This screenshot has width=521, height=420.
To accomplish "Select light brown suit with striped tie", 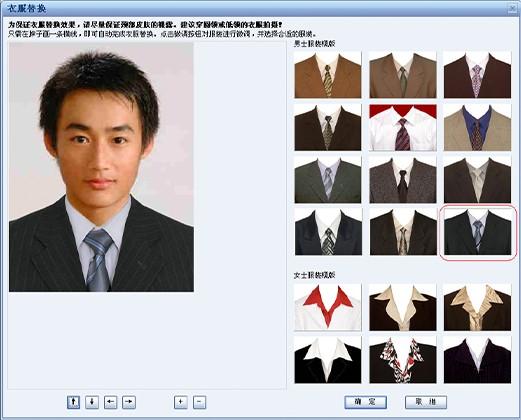I will point(328,75).
